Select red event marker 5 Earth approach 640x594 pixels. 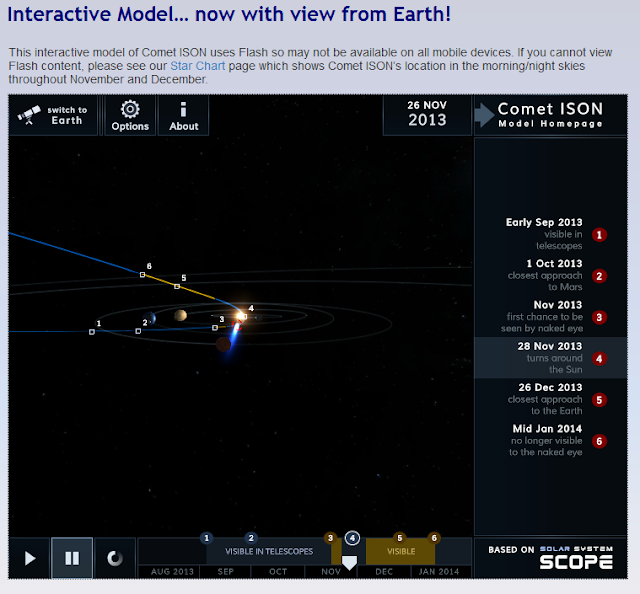pyautogui.click(x=599, y=400)
